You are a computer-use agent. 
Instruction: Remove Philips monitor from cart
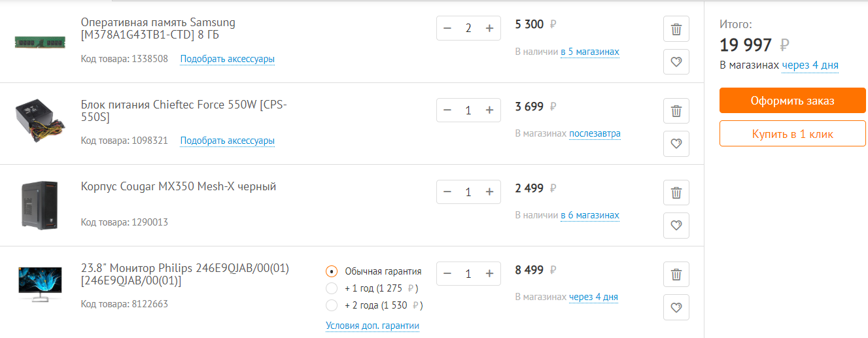click(676, 275)
